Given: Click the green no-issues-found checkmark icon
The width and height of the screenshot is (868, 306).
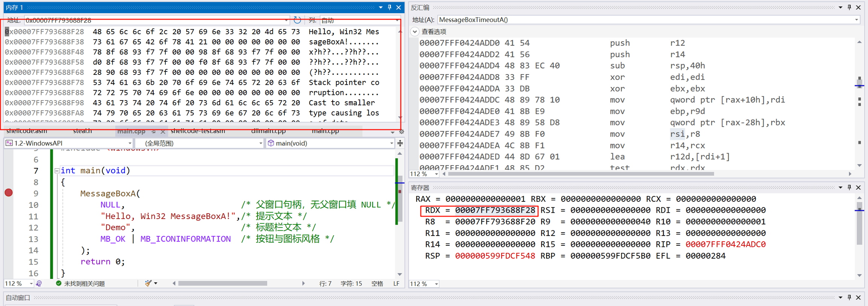Looking at the screenshot, I should tap(59, 283).
